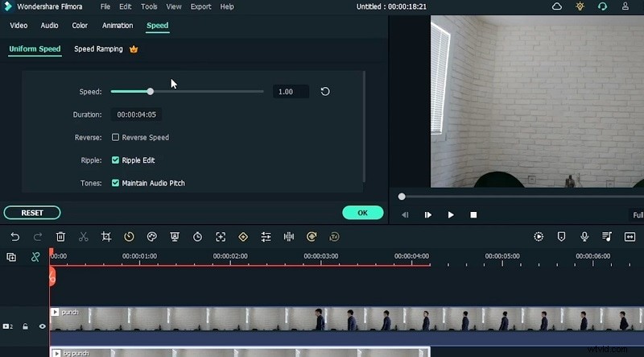Add keyframe with the diamond icon
This screenshot has width=644, height=357.
(243, 236)
